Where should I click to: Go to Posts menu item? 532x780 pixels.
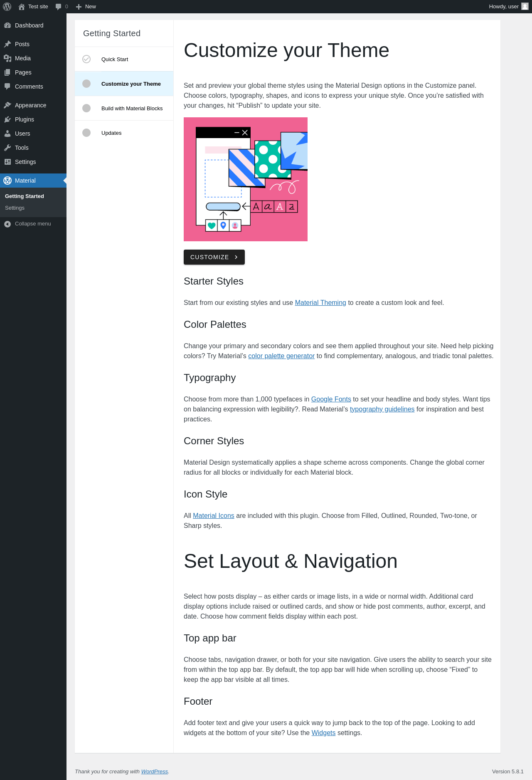pos(33,44)
